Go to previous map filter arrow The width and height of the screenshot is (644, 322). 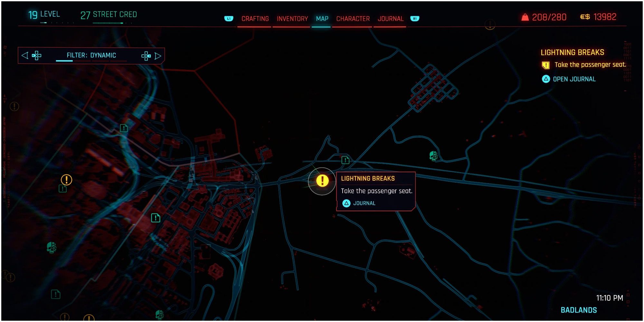coord(25,55)
